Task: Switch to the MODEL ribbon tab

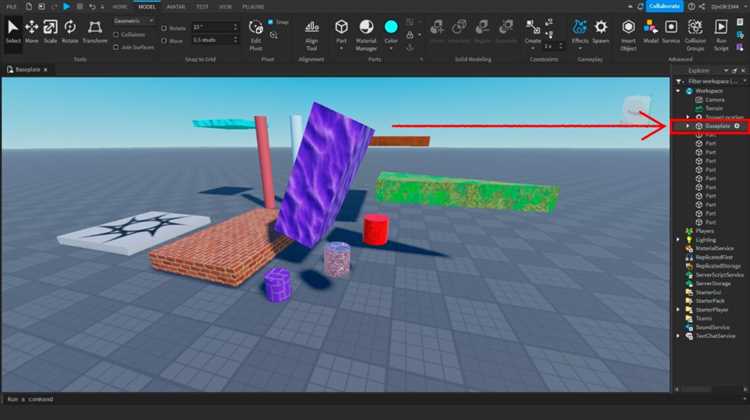Action: [147, 7]
